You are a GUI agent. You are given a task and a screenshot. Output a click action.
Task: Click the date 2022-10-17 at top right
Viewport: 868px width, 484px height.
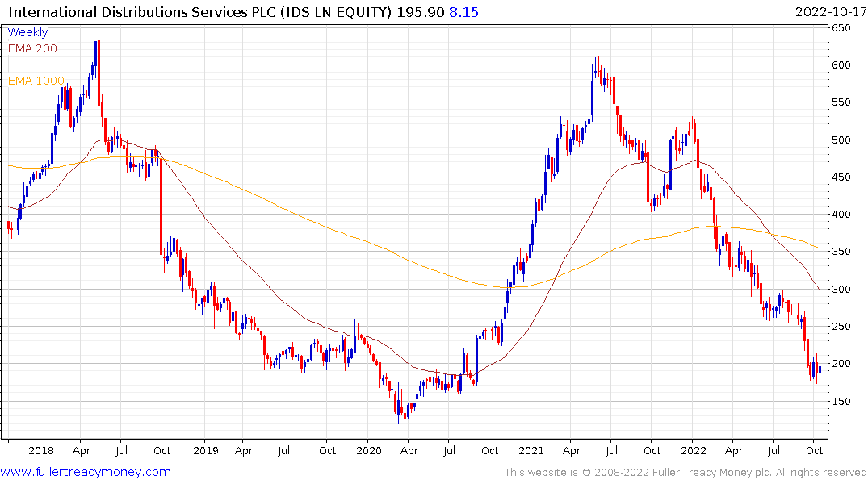click(830, 12)
